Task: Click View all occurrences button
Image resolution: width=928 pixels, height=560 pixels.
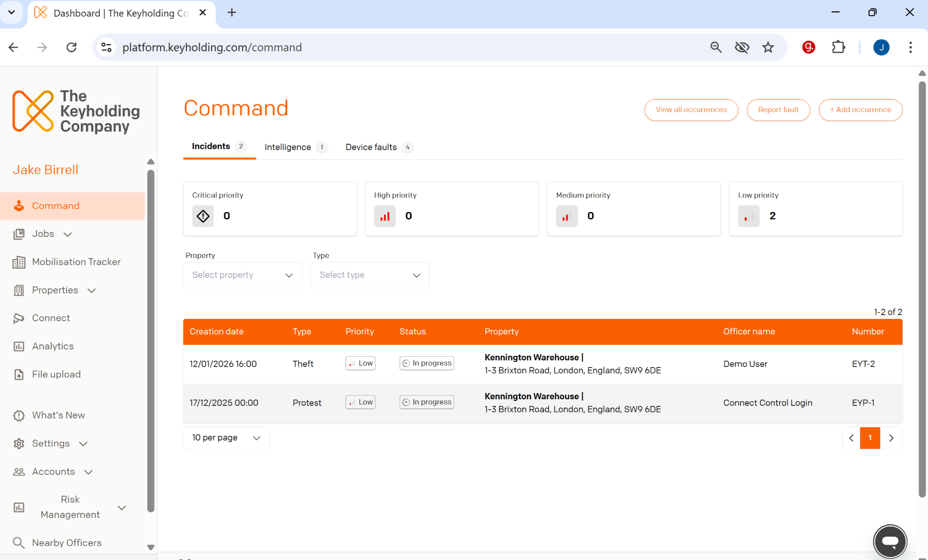Action: coord(691,110)
